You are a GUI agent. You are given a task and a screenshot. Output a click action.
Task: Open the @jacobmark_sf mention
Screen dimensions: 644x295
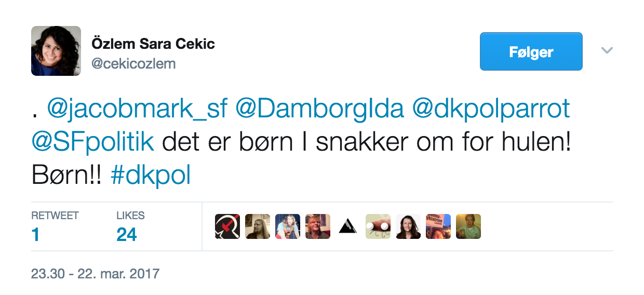(x=137, y=109)
